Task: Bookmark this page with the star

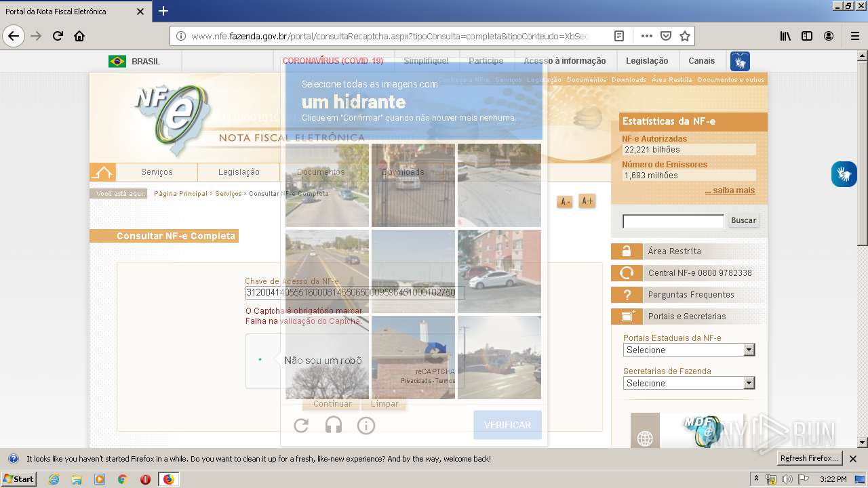Action: [x=685, y=36]
